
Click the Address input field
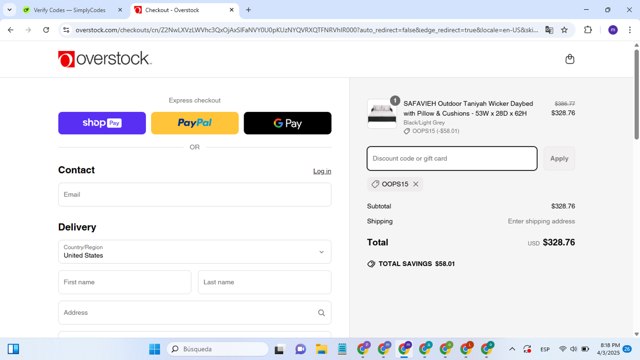195,313
